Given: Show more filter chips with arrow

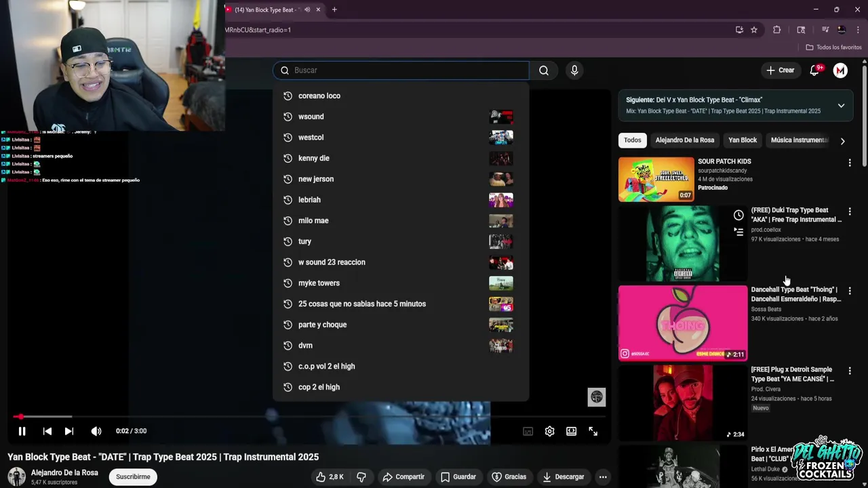Looking at the screenshot, I should tap(842, 141).
